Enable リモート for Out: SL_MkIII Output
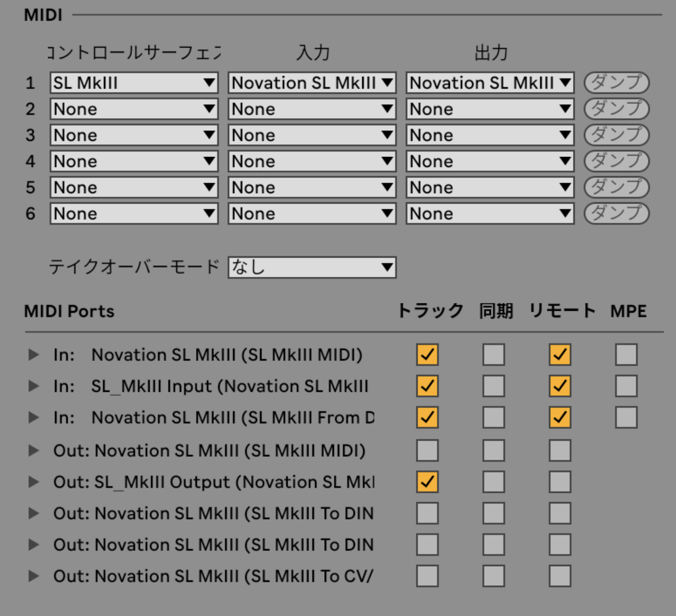 (x=560, y=482)
